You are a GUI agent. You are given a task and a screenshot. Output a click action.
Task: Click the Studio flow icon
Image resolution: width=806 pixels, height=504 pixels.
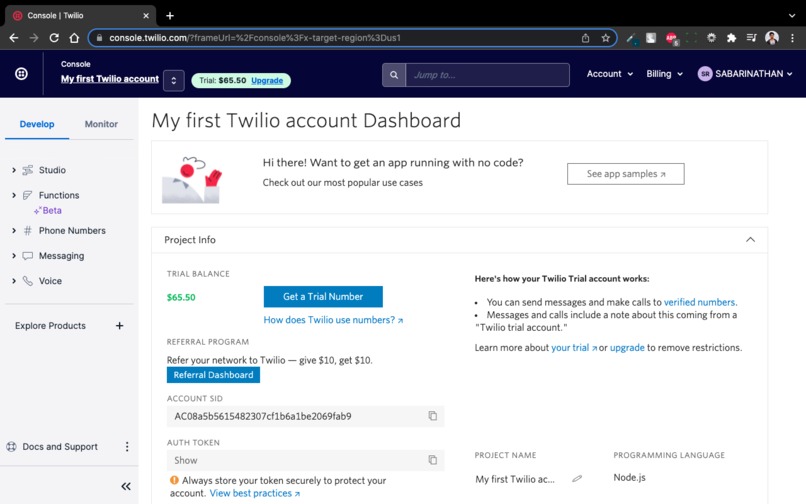(x=28, y=170)
